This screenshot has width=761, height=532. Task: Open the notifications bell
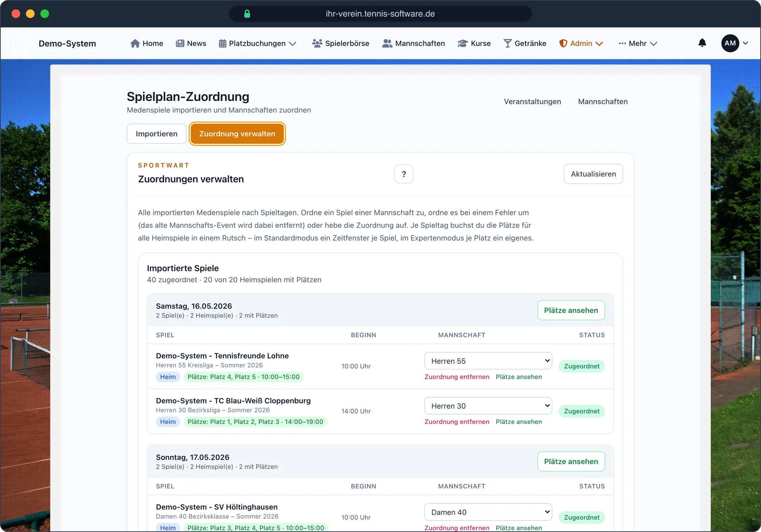click(x=702, y=43)
